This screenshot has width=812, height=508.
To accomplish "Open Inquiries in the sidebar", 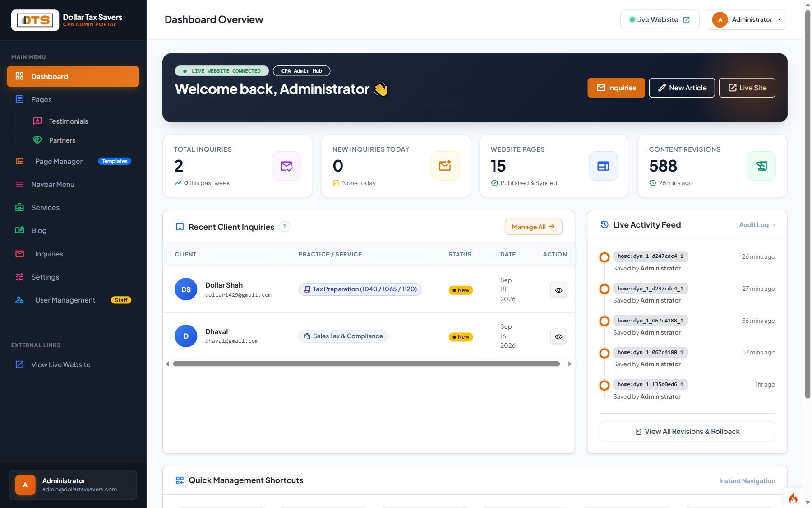I will coord(73,254).
